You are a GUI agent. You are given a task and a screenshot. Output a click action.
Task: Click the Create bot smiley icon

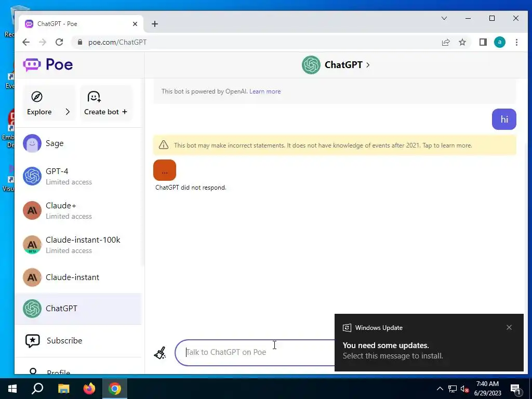pyautogui.click(x=94, y=97)
